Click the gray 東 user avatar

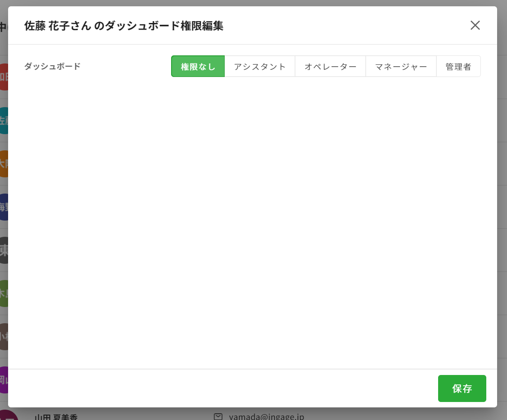pyautogui.click(x=4, y=250)
